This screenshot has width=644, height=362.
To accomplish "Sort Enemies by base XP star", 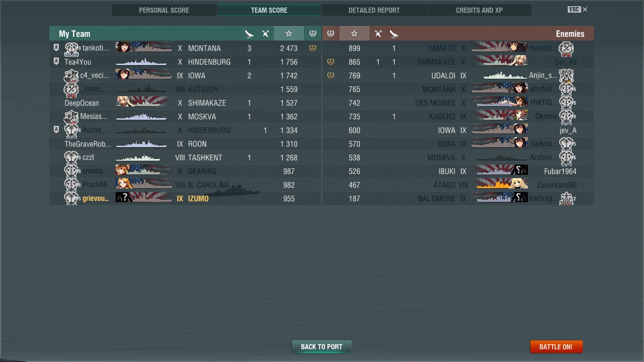I will pyautogui.click(x=354, y=33).
